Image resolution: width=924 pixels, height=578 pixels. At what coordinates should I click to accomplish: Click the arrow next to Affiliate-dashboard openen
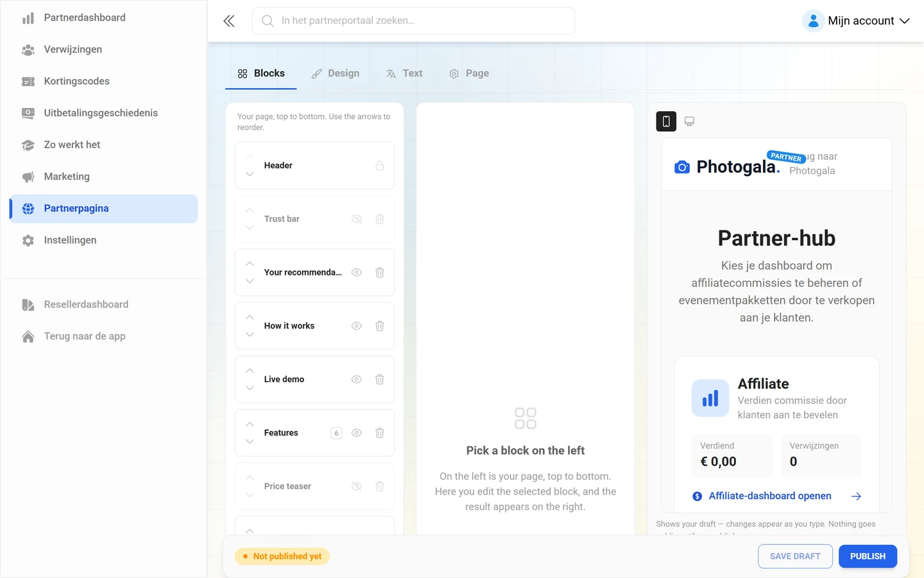[x=856, y=496]
